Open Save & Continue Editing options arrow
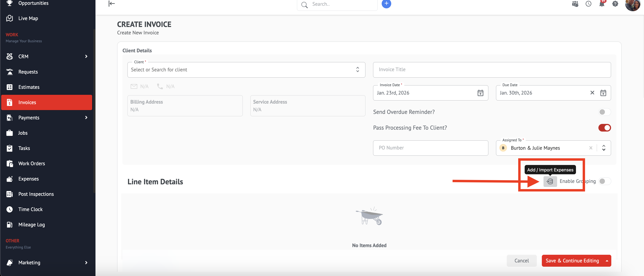 [x=607, y=261]
